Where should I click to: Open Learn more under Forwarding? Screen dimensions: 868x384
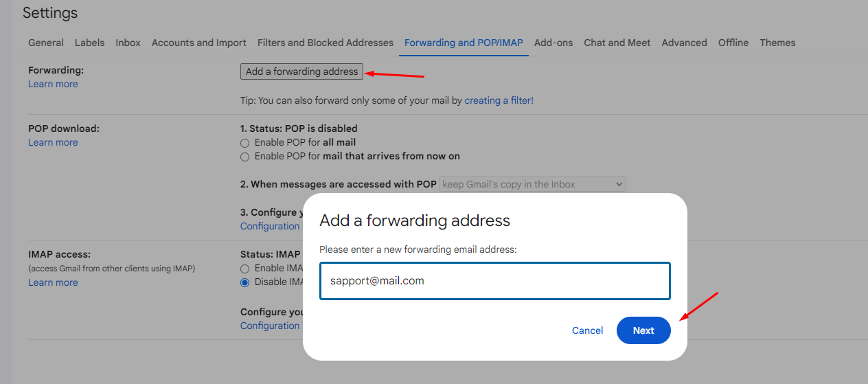coord(53,84)
